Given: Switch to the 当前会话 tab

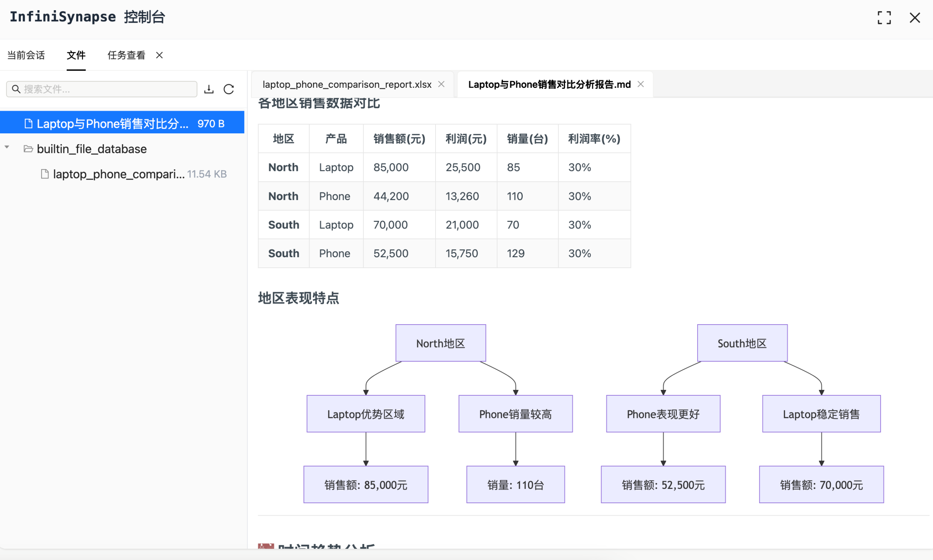Looking at the screenshot, I should point(26,55).
